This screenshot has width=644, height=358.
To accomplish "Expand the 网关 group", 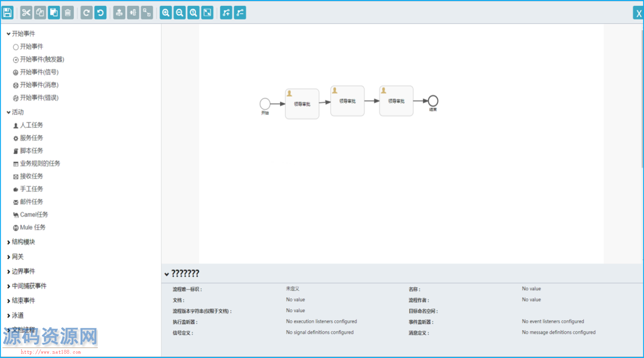I will pos(15,257).
